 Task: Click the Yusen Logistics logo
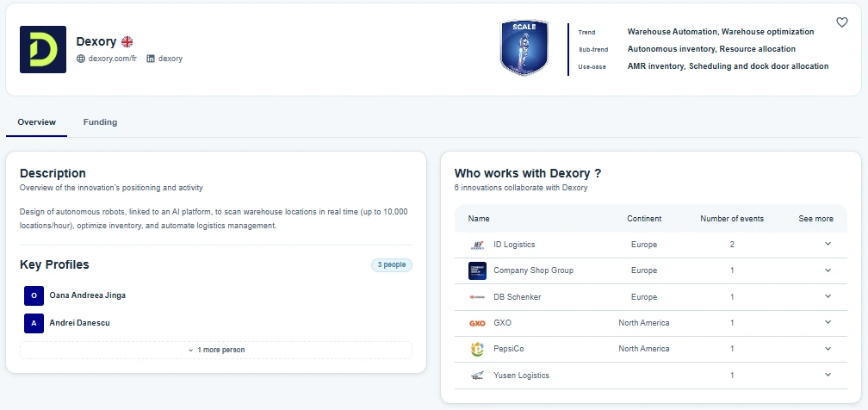(477, 376)
